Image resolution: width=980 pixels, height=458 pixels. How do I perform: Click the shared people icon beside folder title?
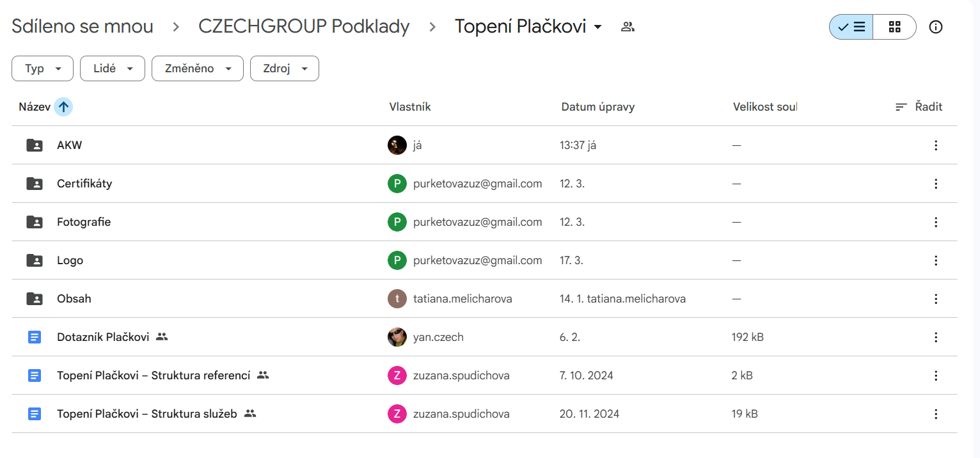(x=628, y=27)
